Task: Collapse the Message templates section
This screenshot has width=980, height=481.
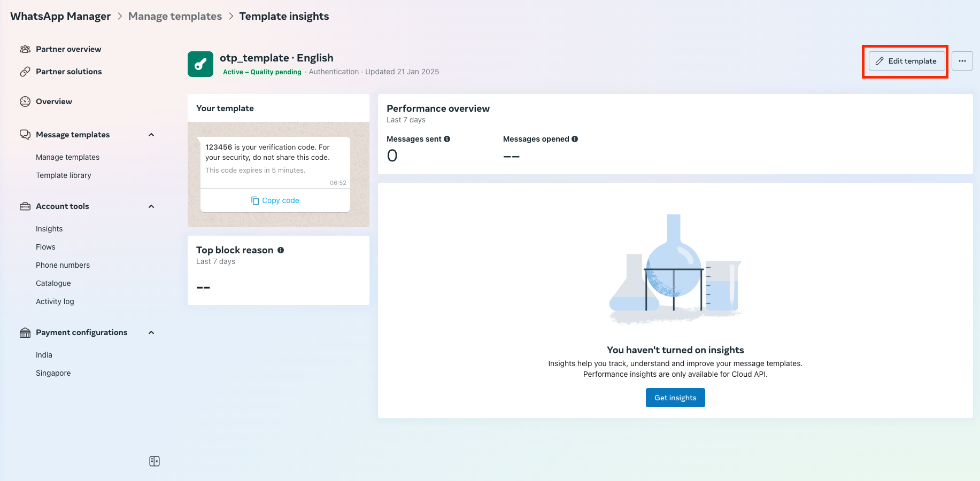Action: point(151,135)
